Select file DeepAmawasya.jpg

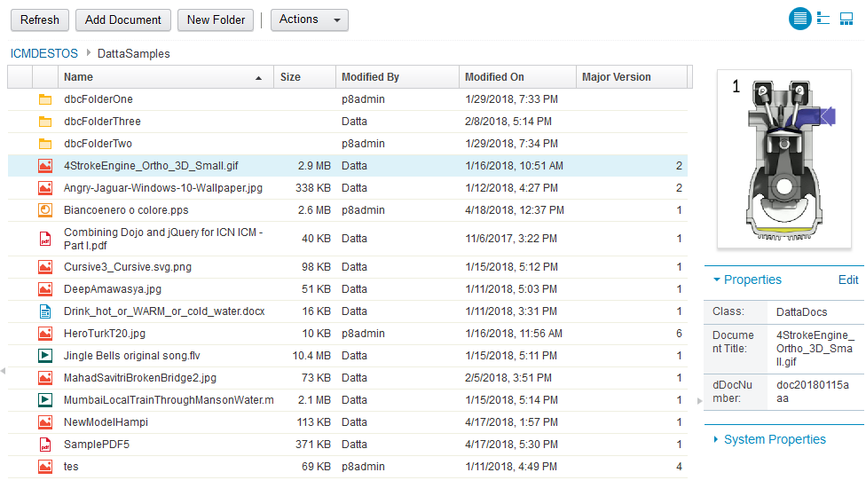point(113,289)
